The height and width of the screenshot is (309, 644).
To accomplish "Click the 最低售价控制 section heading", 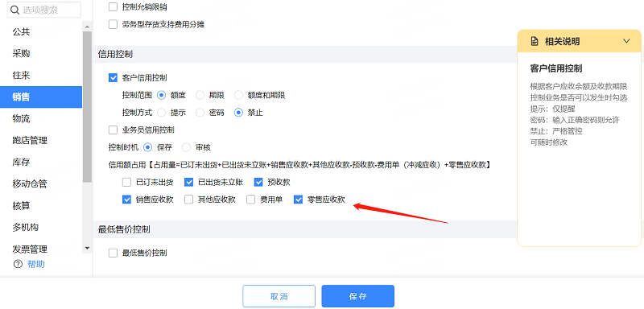I will click(124, 229).
